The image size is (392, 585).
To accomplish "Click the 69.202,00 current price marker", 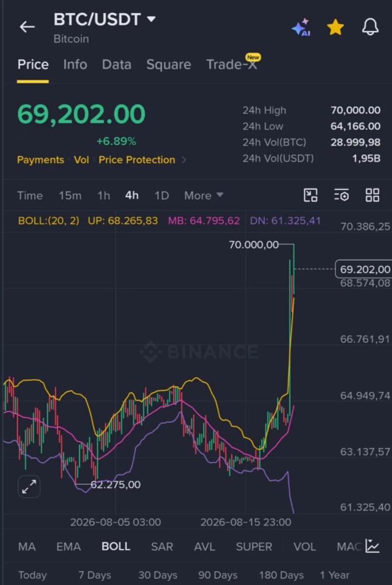I will tap(363, 269).
